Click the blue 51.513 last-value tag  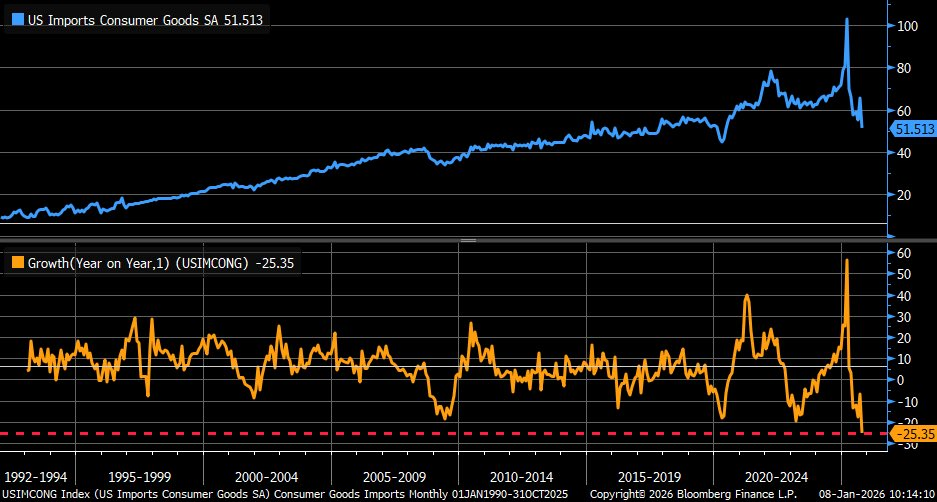(x=914, y=128)
